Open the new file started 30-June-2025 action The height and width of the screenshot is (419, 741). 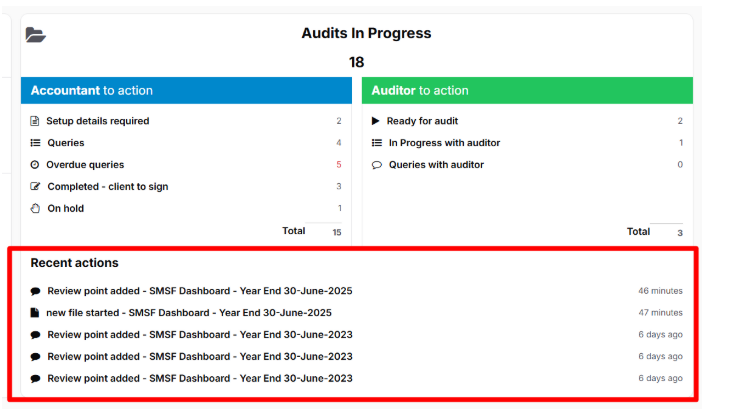189,313
